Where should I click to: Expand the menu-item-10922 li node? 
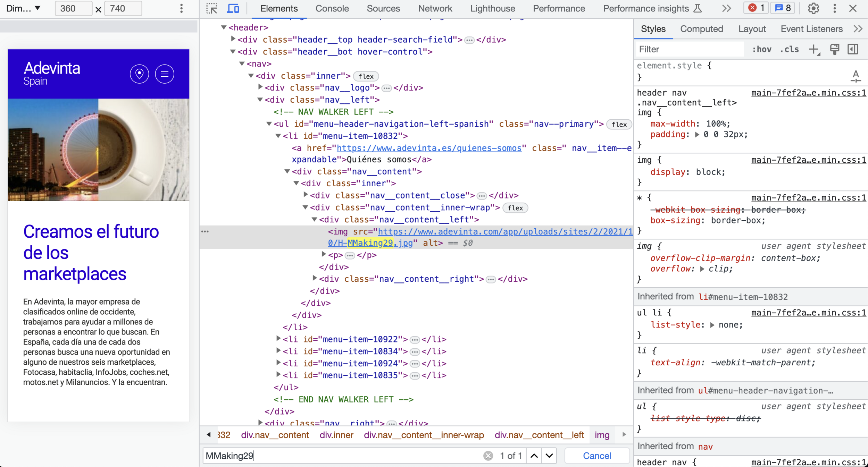[278, 339]
